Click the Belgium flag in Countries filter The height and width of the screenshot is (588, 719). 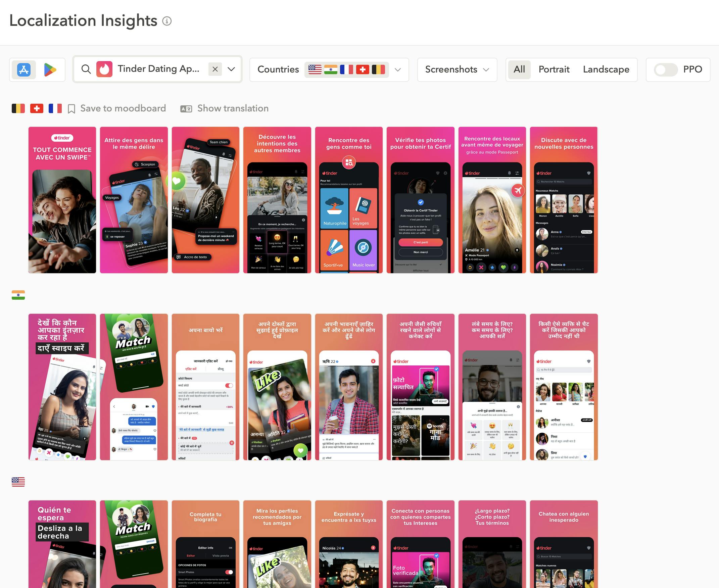point(378,69)
